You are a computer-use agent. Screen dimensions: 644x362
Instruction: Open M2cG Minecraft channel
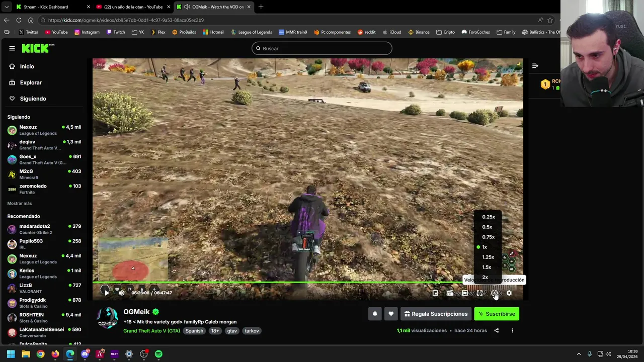[x=44, y=174]
